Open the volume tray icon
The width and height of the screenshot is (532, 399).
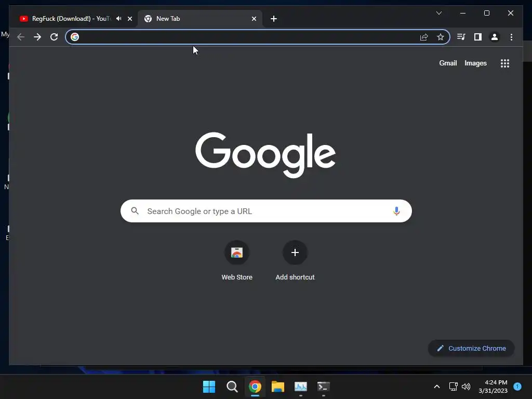point(466,387)
